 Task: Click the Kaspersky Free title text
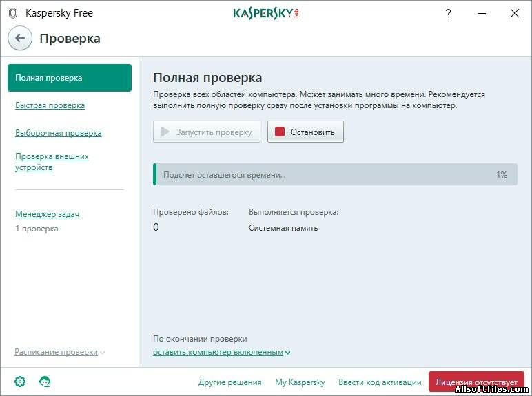pos(59,13)
